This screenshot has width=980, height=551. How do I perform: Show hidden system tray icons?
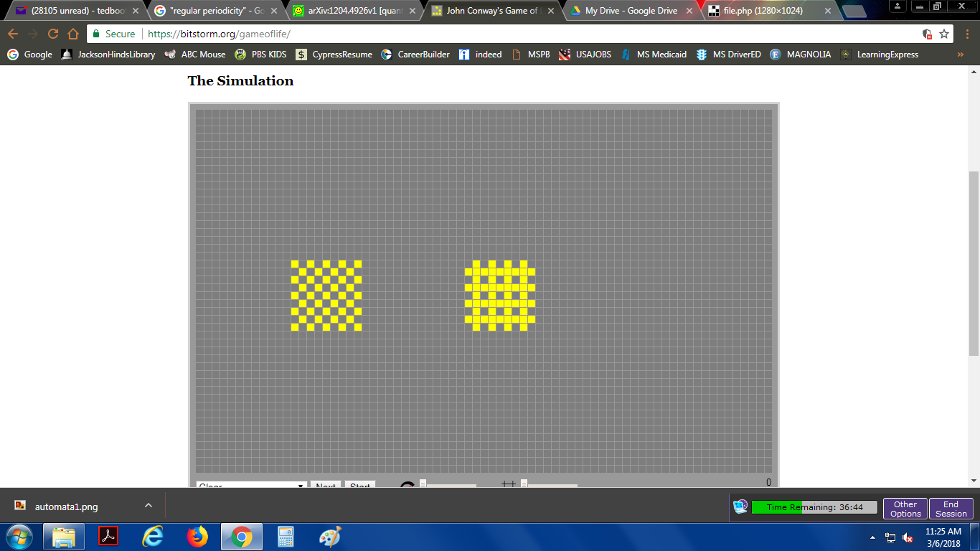(872, 537)
